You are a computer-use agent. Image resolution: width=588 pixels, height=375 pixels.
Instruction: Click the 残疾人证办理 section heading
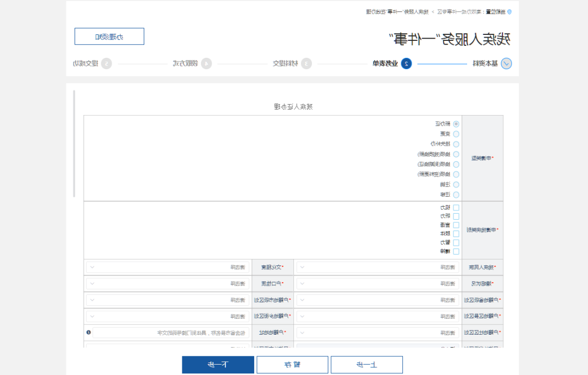[x=293, y=107]
